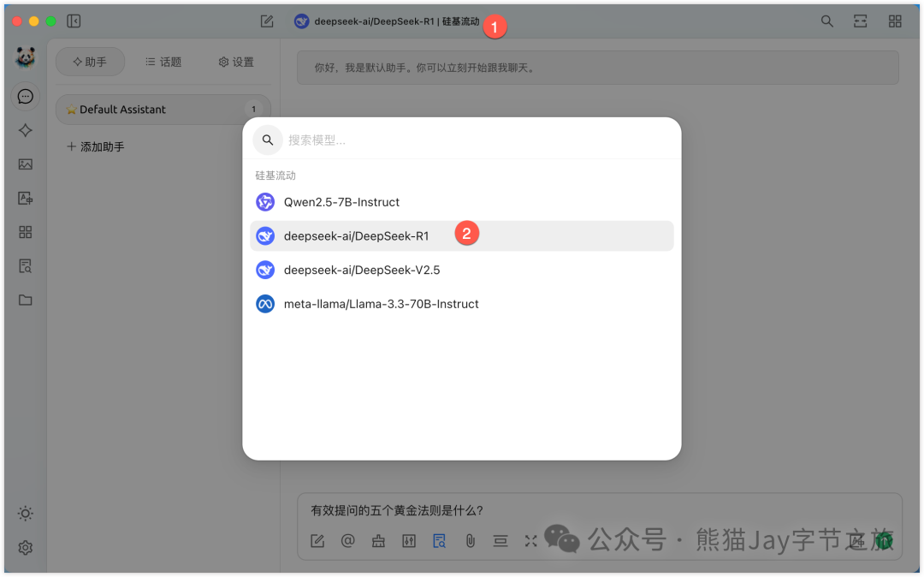
Task: Switch to the 设置 tab
Action: [x=236, y=62]
